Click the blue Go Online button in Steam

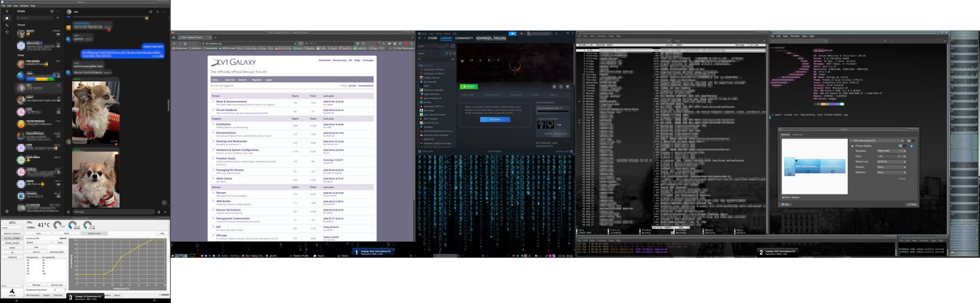tap(495, 119)
